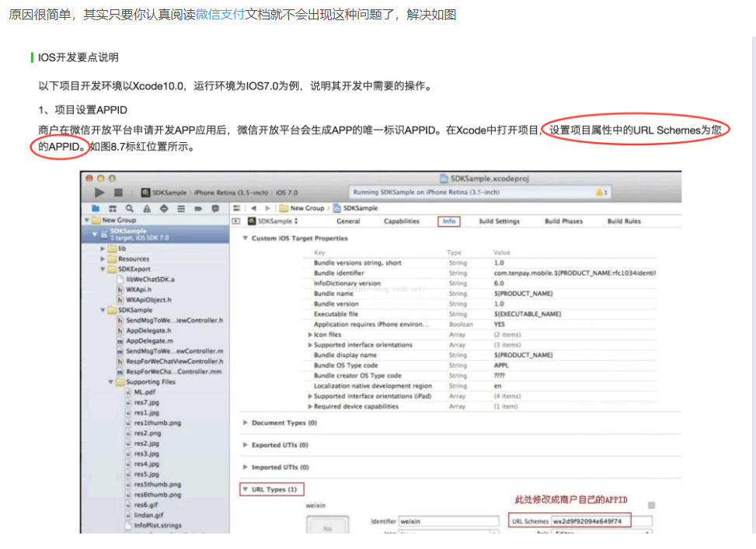
Task: Expand the Imported UTIs (0) section
Action: [x=246, y=467]
